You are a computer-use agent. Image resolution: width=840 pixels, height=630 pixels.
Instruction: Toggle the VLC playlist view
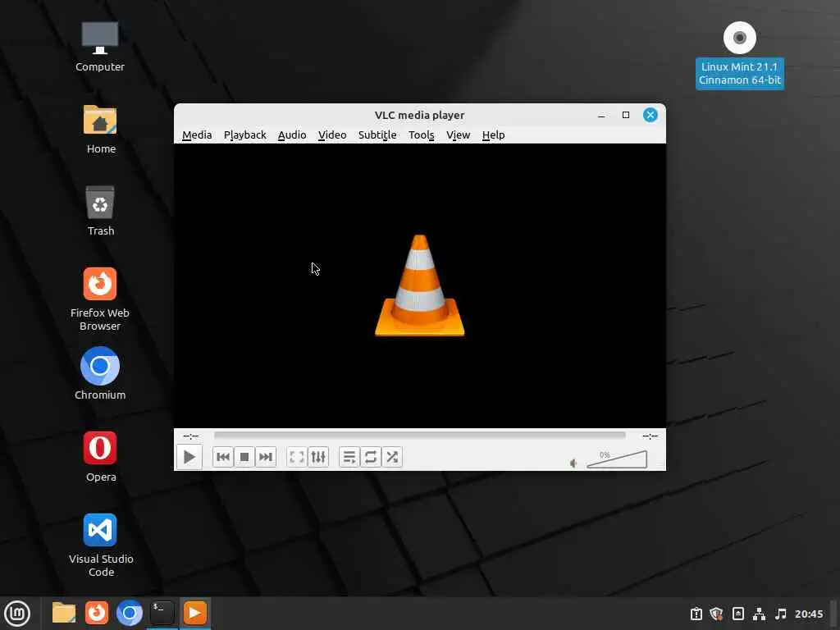pos(349,457)
